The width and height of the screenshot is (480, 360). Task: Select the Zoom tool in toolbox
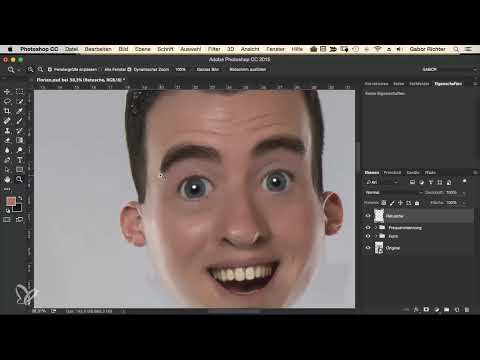coord(19,179)
